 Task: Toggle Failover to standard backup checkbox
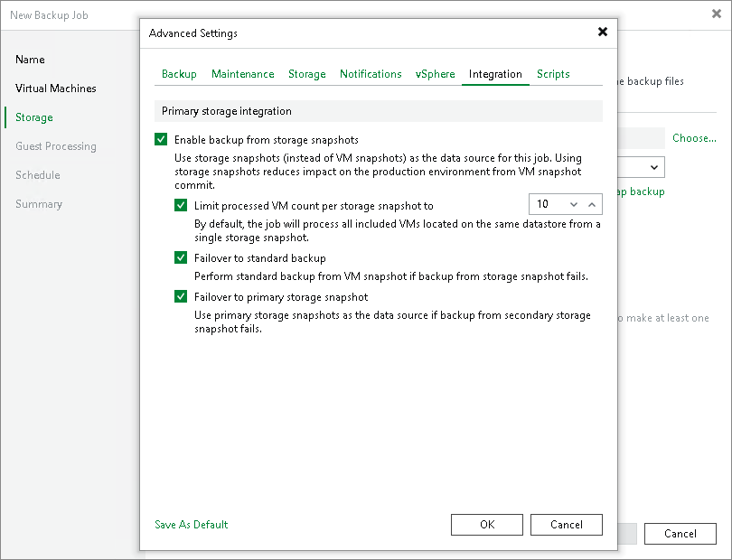181,257
